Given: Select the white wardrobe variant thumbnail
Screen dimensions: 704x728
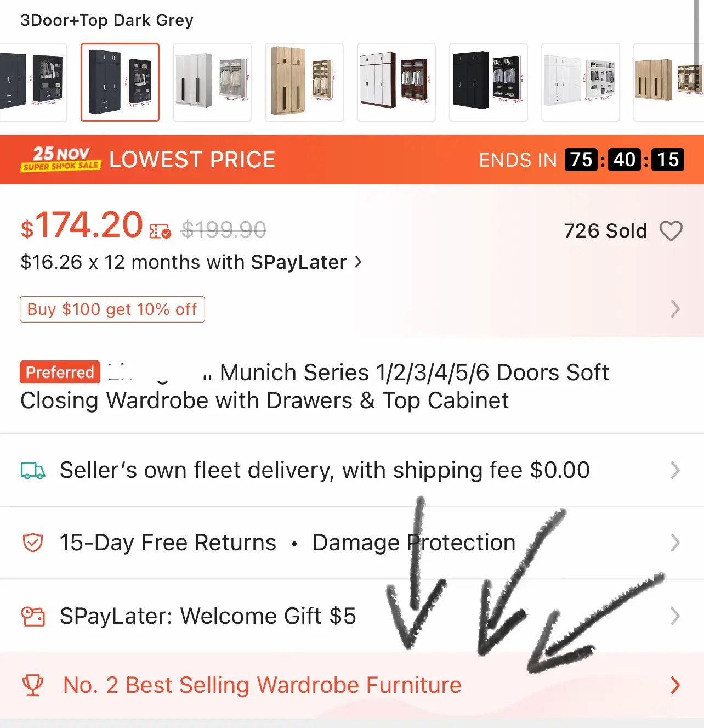Looking at the screenshot, I should point(581,82).
